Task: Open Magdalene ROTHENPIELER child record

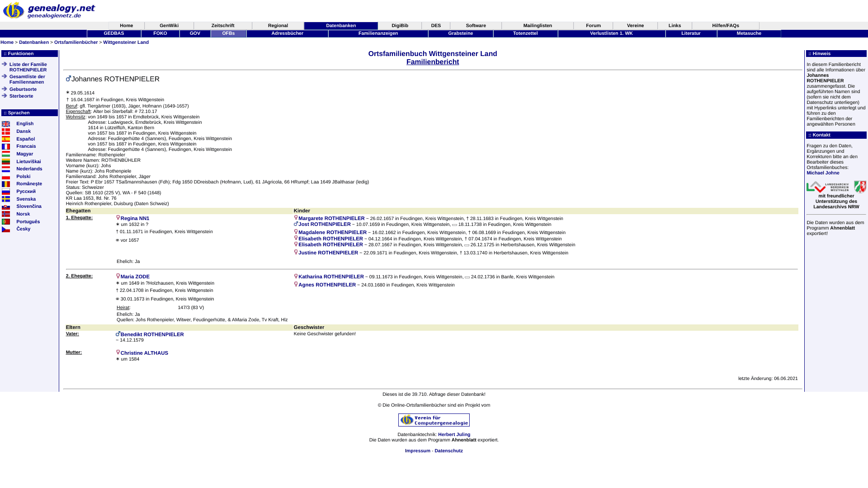Action: pyautogui.click(x=332, y=233)
